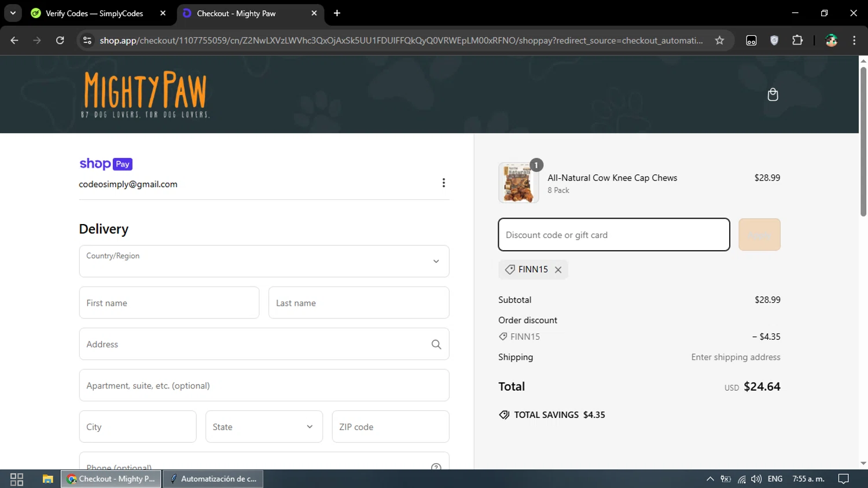Open the Windows Start button
This screenshot has width=868, height=488.
[17, 479]
